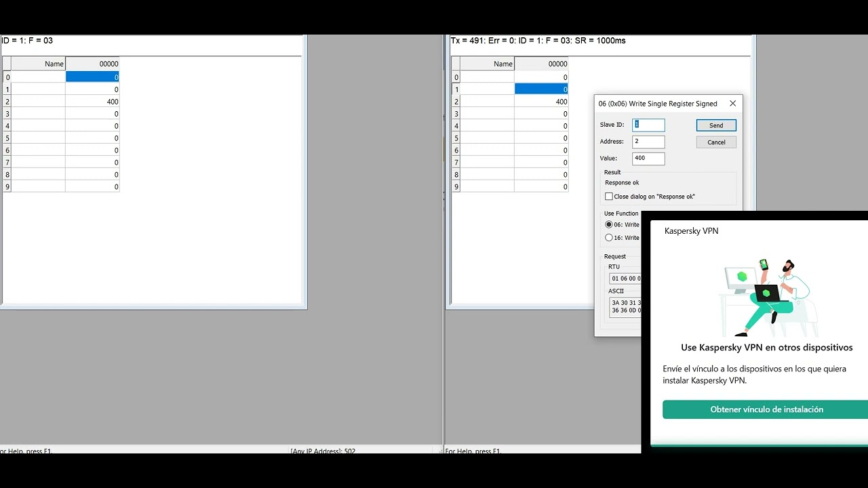Screen dimensions: 868x488
Task: Click Send in Write Single Register dialog
Action: (716, 125)
